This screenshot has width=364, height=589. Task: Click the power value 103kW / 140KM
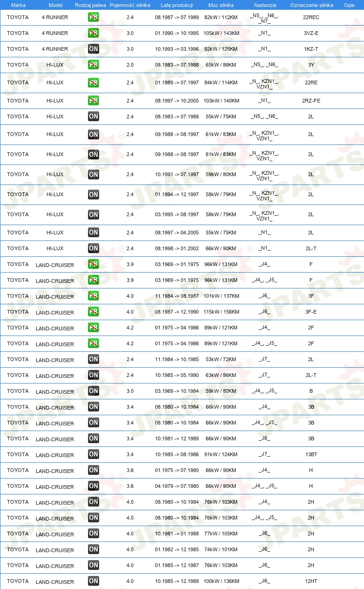pos(221,101)
